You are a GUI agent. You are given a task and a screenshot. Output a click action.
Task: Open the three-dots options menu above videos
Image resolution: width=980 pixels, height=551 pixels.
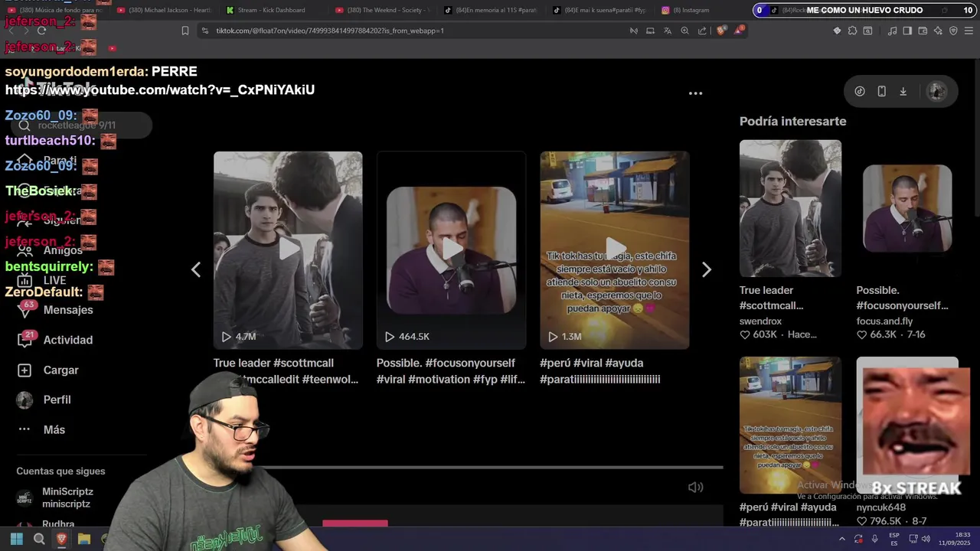[x=695, y=93]
